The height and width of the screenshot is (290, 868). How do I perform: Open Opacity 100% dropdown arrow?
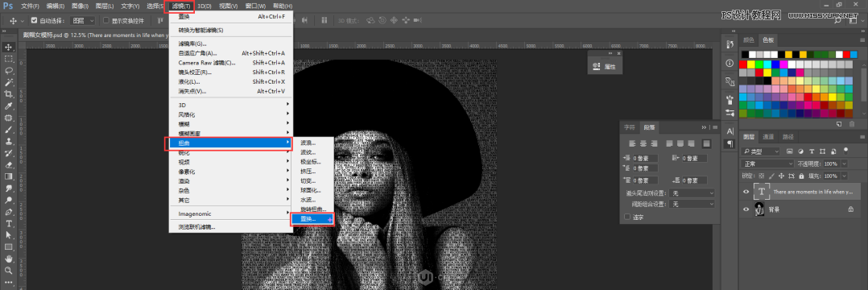tap(844, 164)
